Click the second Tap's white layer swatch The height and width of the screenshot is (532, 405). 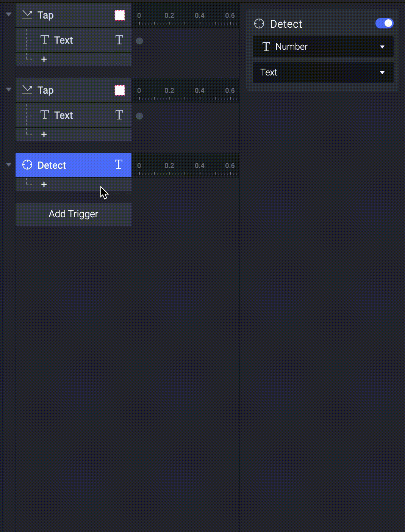(120, 90)
